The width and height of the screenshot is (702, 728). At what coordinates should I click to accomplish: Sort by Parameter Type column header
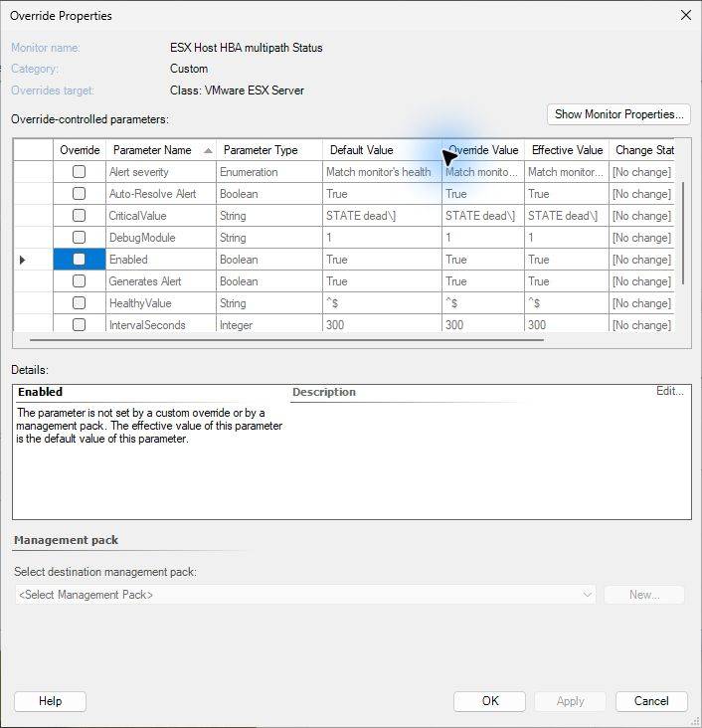pyautogui.click(x=269, y=150)
